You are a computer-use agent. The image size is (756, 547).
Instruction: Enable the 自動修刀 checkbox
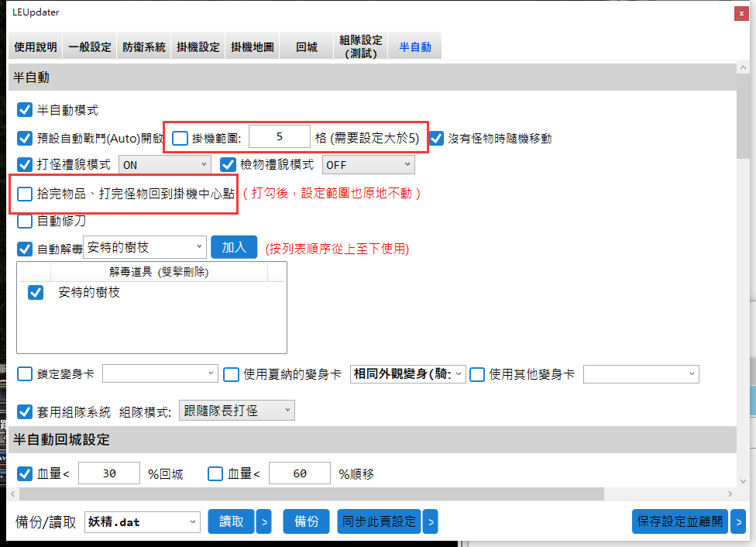[25, 222]
